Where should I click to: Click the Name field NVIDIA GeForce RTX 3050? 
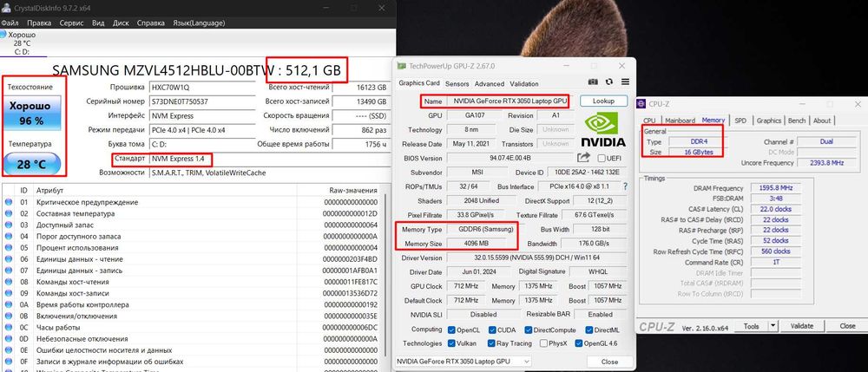pos(510,101)
